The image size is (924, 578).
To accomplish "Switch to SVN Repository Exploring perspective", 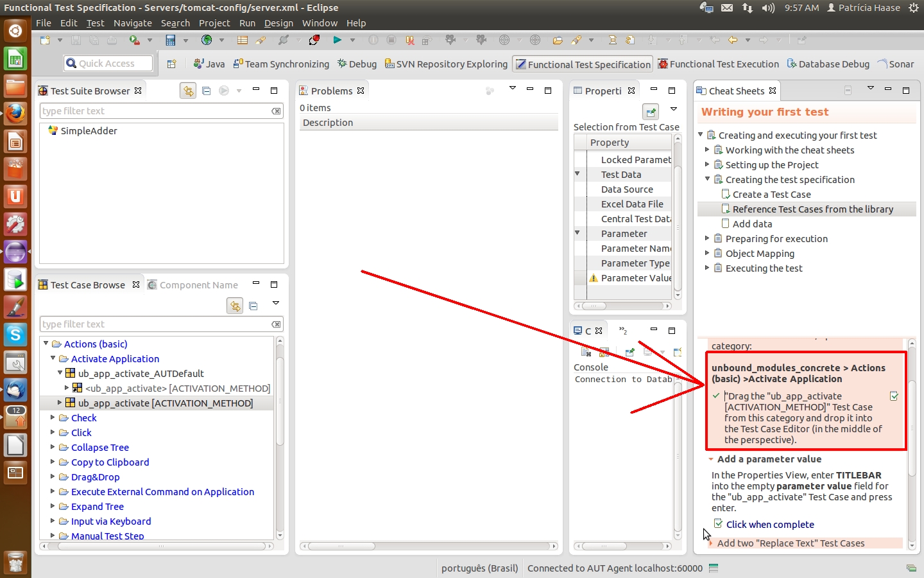I will pyautogui.click(x=446, y=64).
